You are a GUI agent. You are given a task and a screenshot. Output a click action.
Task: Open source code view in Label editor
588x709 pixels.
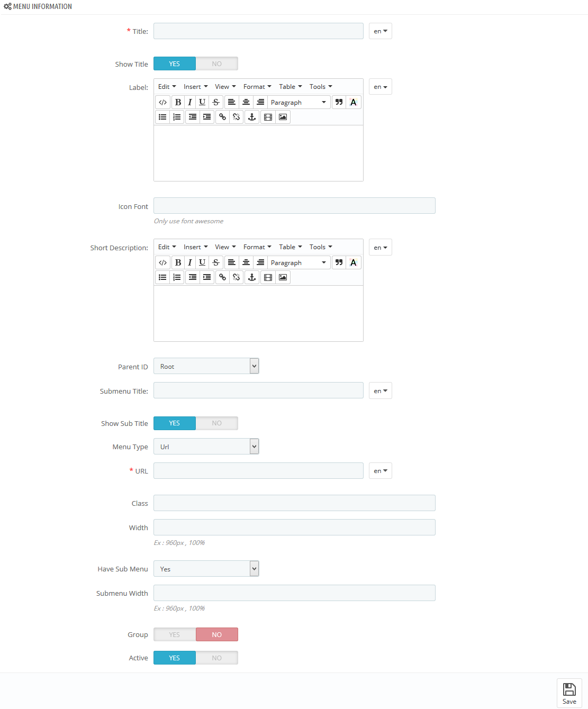(x=162, y=102)
